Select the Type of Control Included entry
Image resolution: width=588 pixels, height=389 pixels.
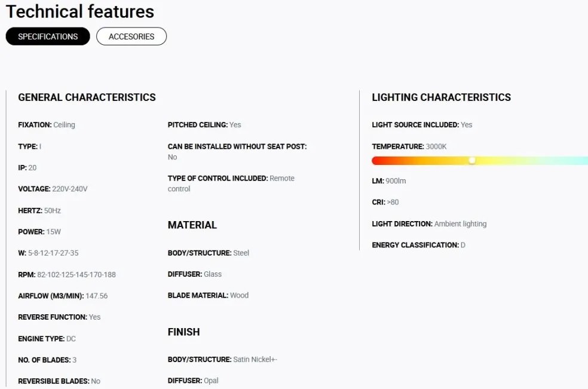(231, 183)
